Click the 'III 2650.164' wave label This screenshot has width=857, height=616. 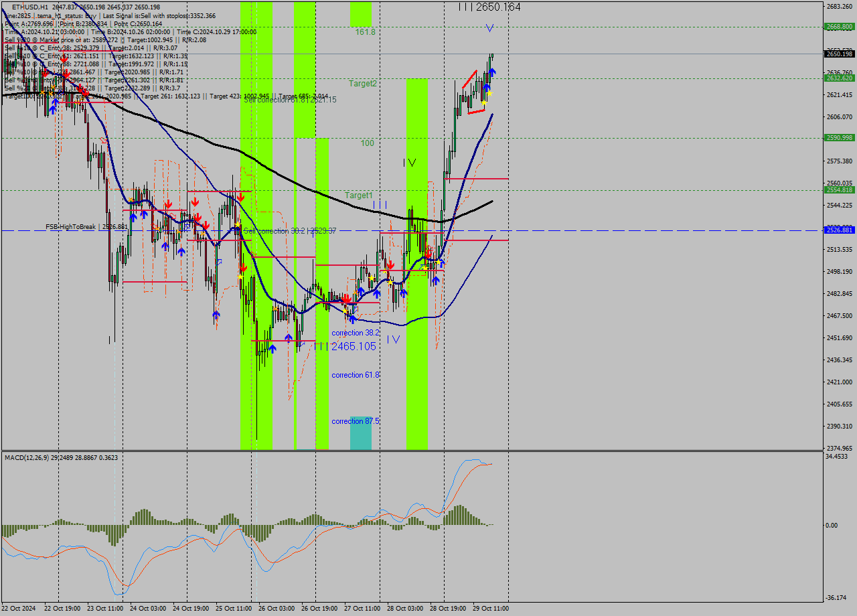489,7
